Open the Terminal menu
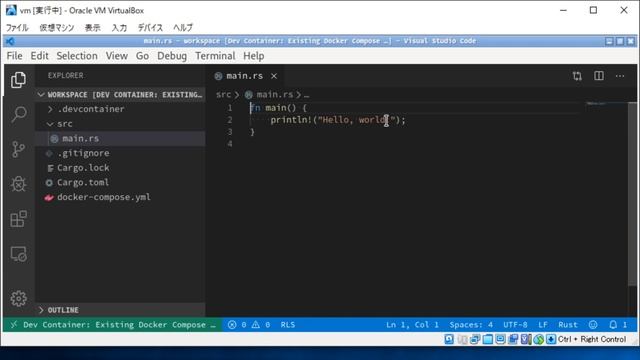640x360 pixels. [215, 56]
